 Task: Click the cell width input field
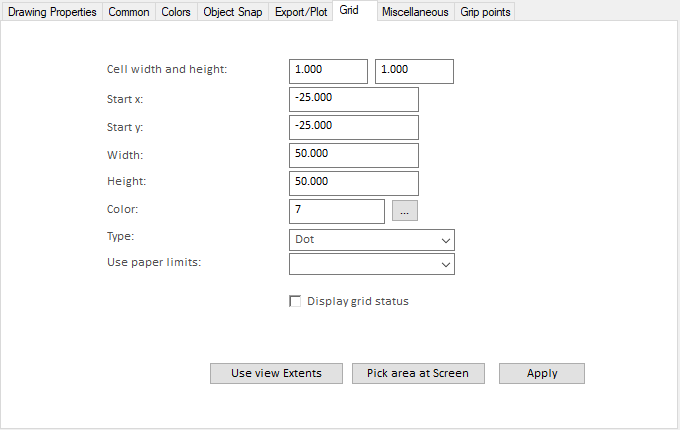pos(328,71)
